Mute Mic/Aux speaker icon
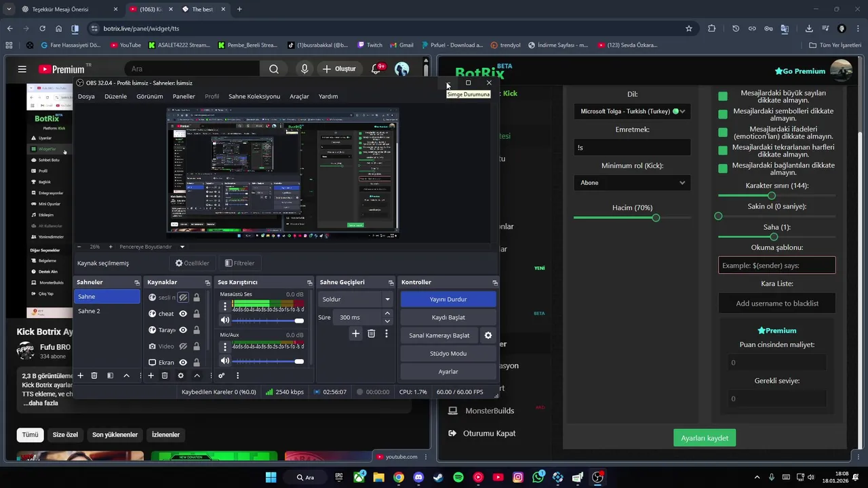868x488 pixels. (x=225, y=361)
